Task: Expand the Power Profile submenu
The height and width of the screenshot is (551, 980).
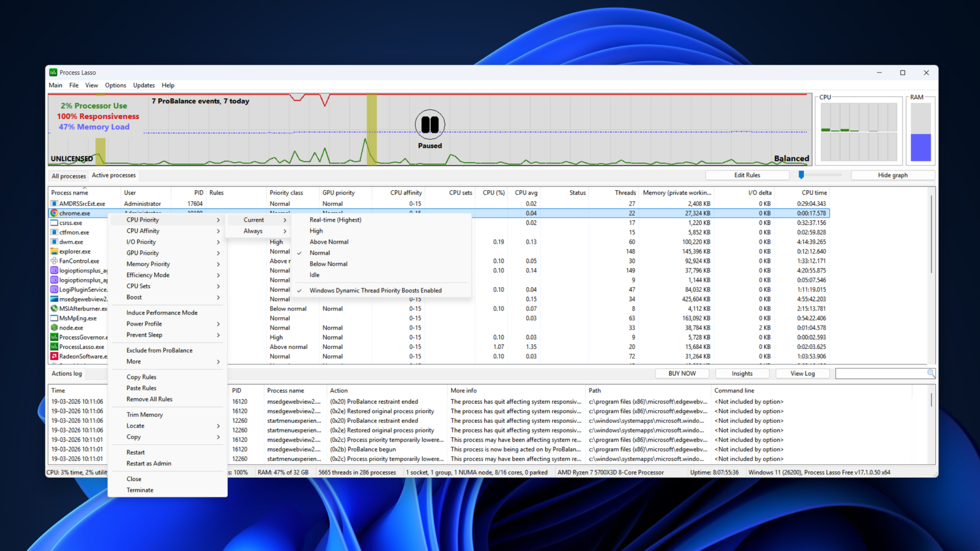Action: 167,324
